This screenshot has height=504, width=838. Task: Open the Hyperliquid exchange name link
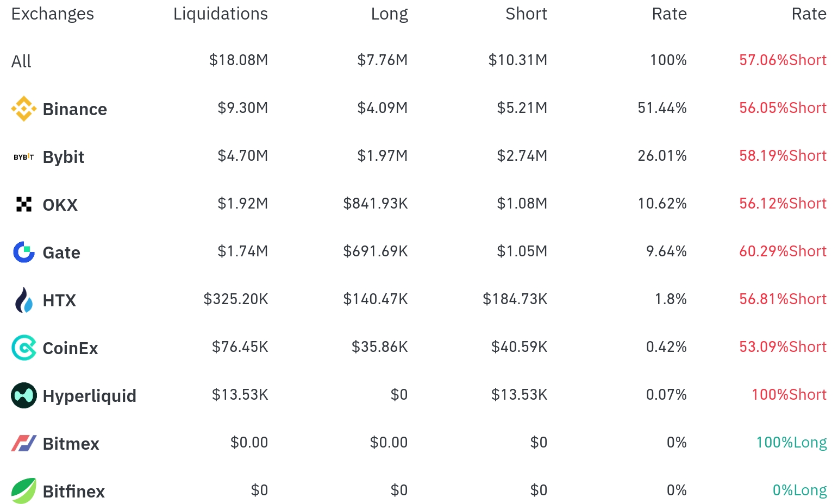click(x=90, y=396)
